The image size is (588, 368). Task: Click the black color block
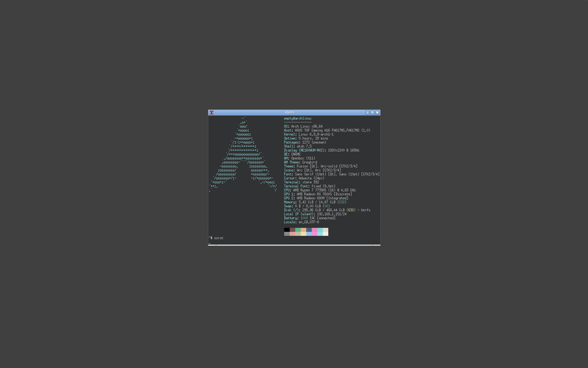(287, 230)
